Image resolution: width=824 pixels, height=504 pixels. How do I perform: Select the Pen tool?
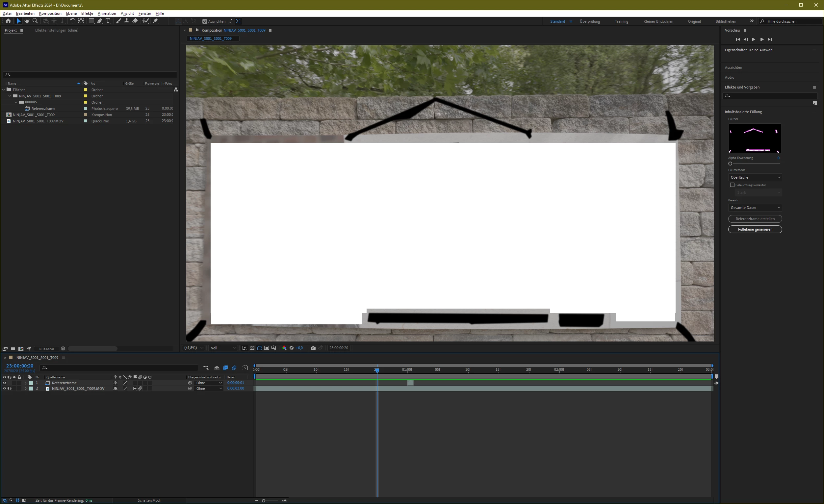[x=100, y=21]
